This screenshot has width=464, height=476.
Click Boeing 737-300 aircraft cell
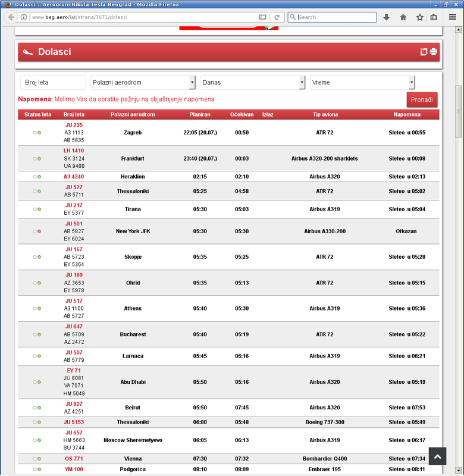tap(325, 422)
